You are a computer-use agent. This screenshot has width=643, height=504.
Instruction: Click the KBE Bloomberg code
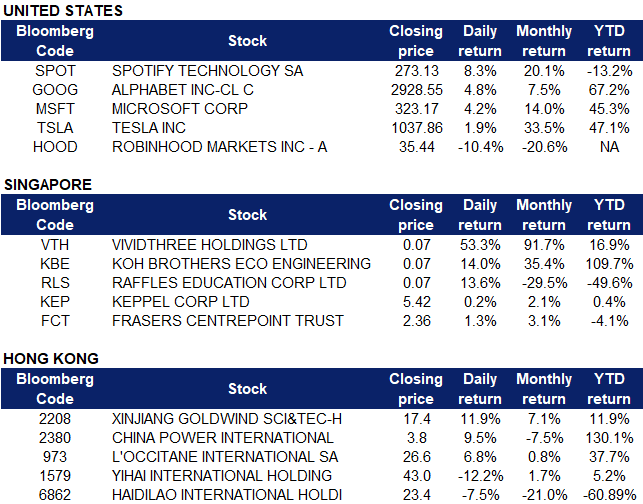point(55,263)
